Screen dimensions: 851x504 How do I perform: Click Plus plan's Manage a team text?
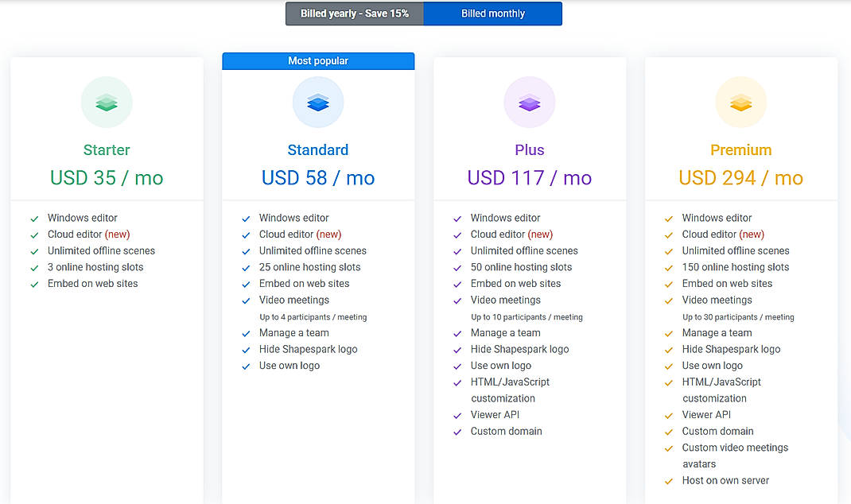click(505, 332)
